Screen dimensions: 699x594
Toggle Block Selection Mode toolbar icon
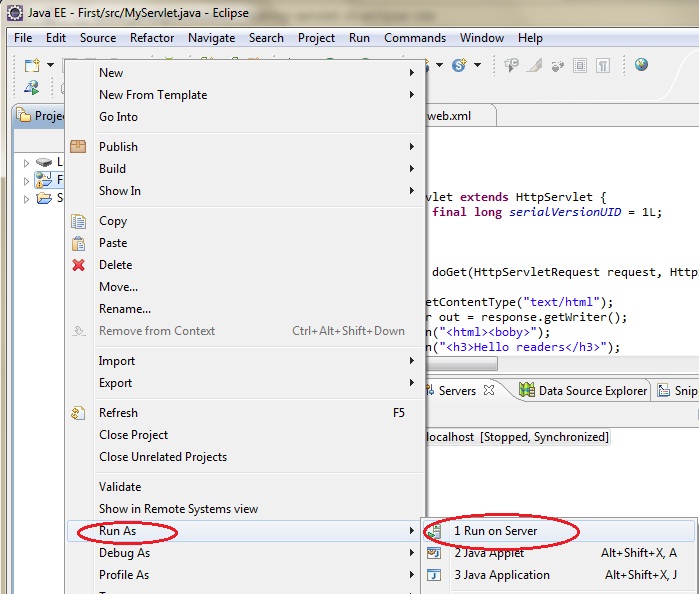[580, 66]
